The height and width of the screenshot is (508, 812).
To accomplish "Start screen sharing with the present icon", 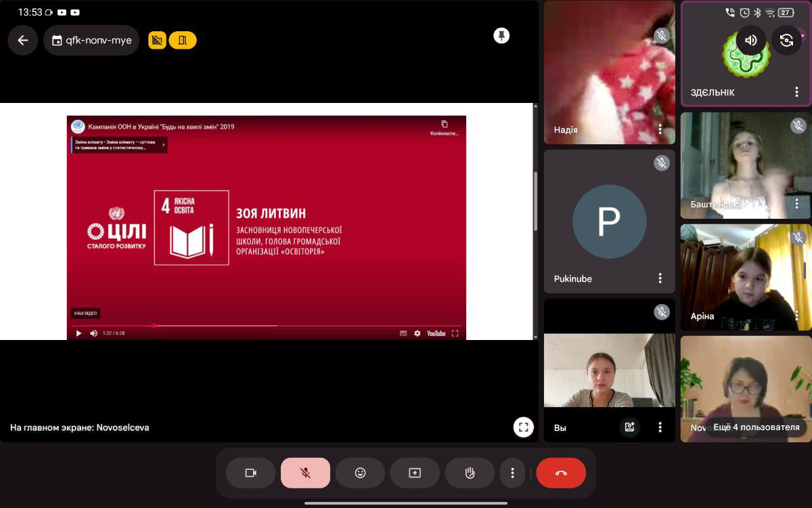I will pos(415,473).
